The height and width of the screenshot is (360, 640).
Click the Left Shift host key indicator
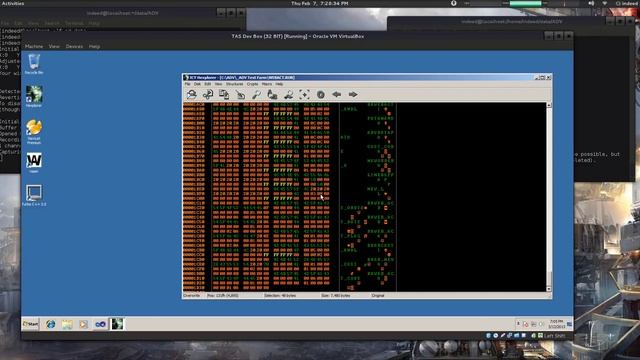tap(555, 336)
